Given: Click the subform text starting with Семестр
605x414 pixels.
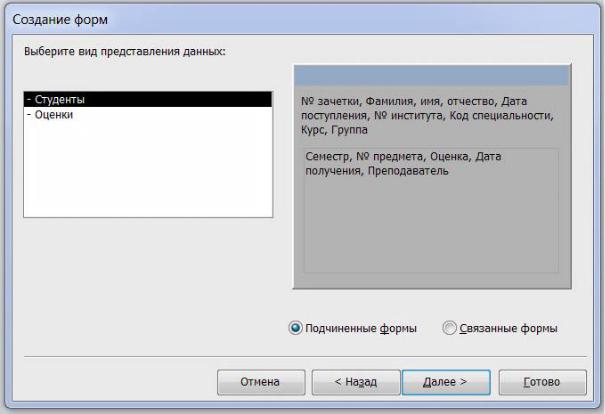Looking at the screenshot, I should point(403,164).
